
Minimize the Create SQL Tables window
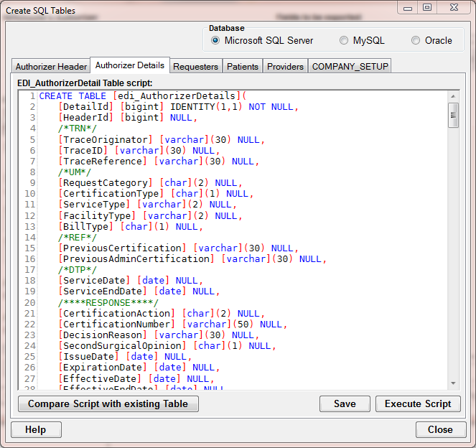tap(409, 7)
